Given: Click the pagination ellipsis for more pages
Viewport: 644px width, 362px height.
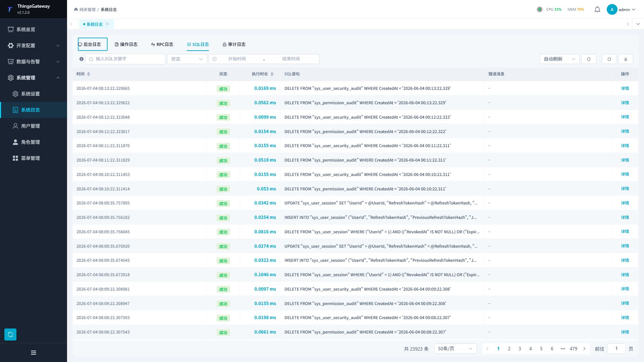Looking at the screenshot, I should (562, 349).
